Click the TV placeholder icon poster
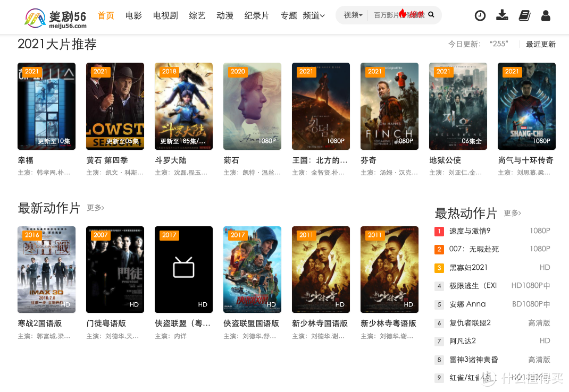 coord(183,269)
